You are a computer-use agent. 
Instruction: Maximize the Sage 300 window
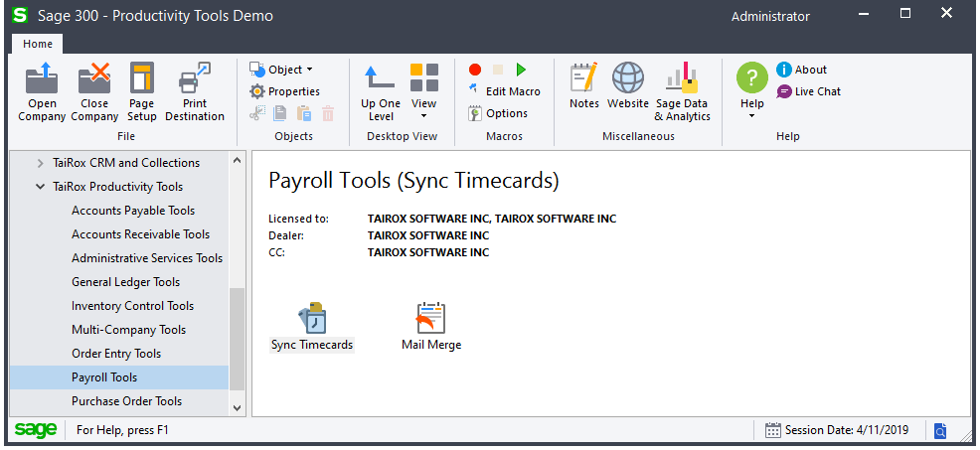(905, 13)
